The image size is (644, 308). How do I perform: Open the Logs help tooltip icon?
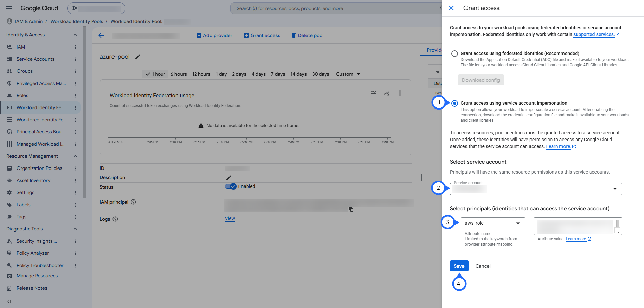pyautogui.click(x=115, y=219)
